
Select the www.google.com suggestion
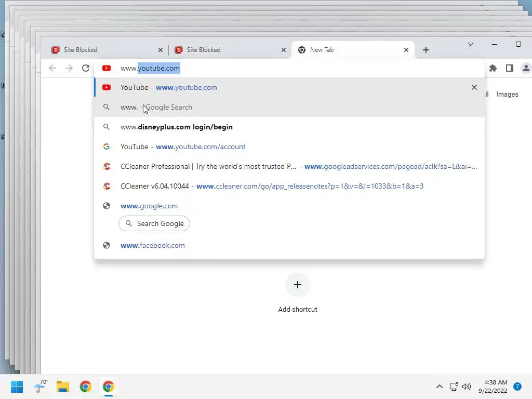pos(289,206)
